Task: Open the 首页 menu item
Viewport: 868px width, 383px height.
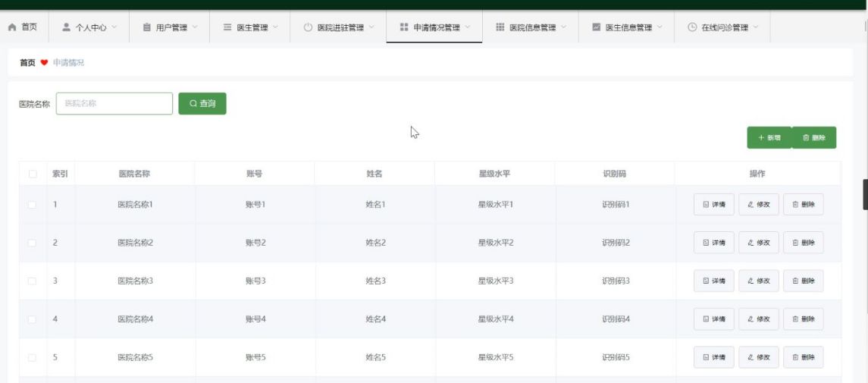Action: point(29,27)
